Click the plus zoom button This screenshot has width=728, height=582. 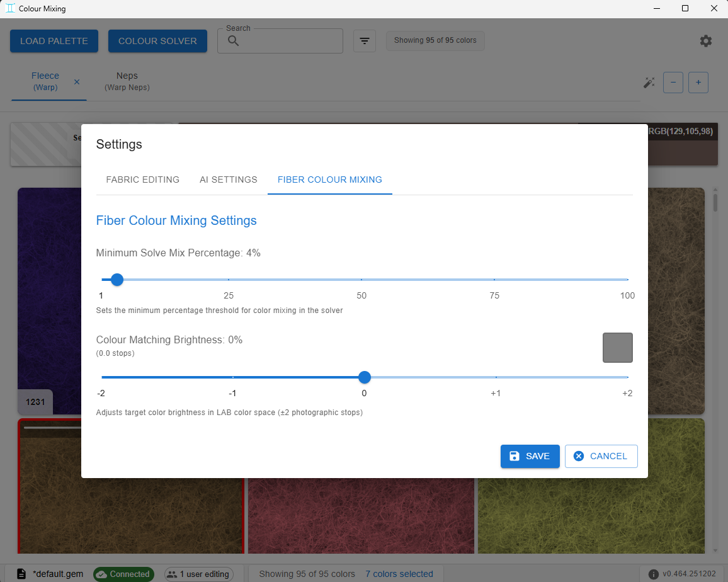(698, 83)
